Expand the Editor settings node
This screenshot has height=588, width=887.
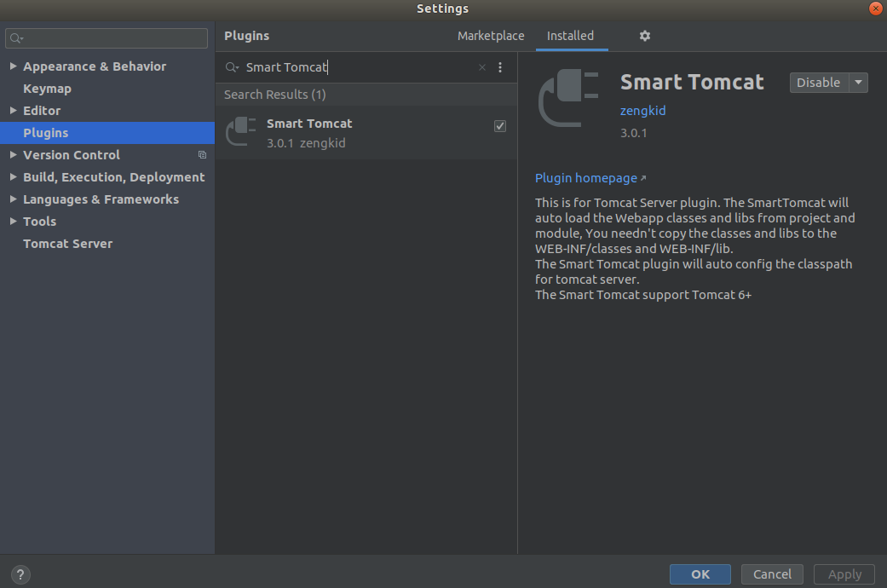(13, 110)
